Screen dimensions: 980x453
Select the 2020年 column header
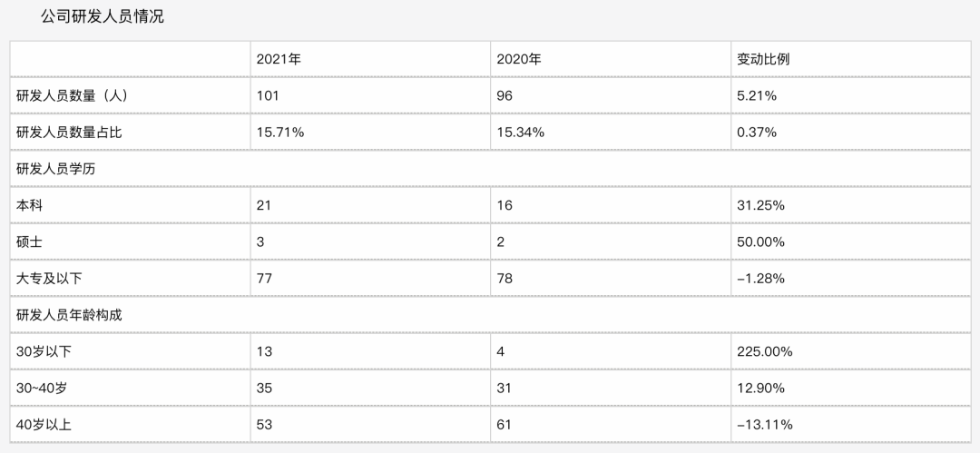coord(519,59)
